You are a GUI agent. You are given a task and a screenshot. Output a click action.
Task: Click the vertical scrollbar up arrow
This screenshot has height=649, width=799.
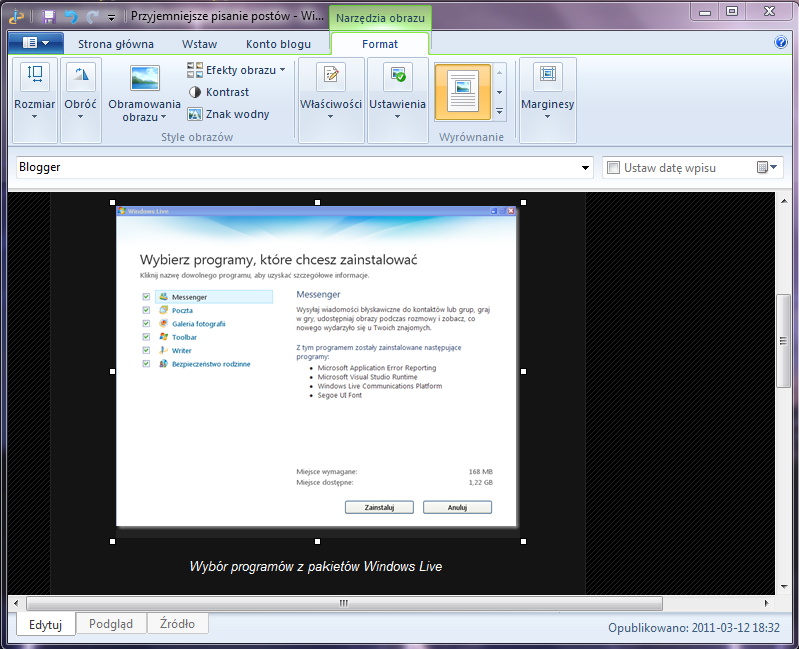click(784, 201)
